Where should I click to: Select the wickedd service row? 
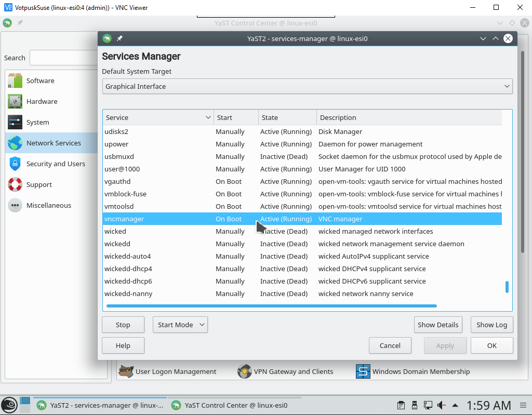tap(302, 244)
